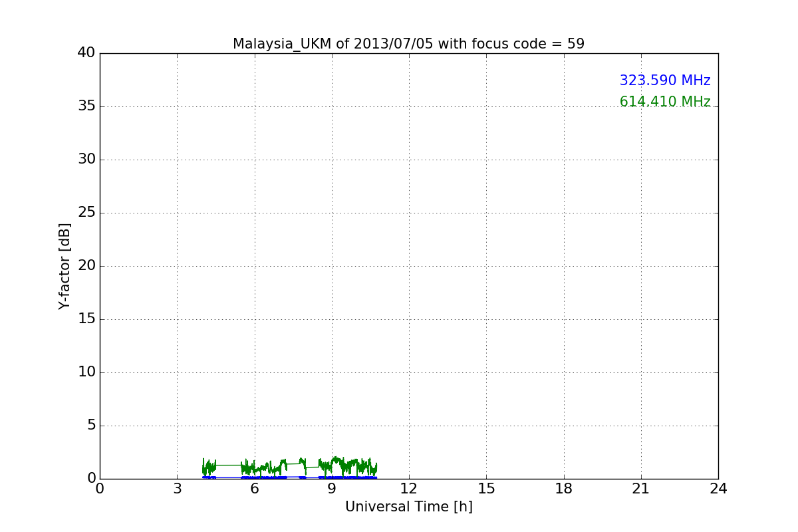
Task: Click x-axis tick label '9'
Action: point(332,489)
